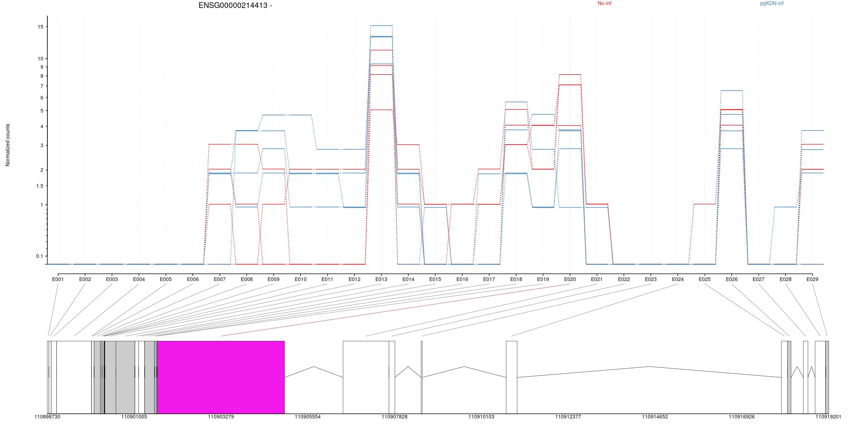Click exon label E017
This screenshot has width=868, height=434.
[489, 279]
